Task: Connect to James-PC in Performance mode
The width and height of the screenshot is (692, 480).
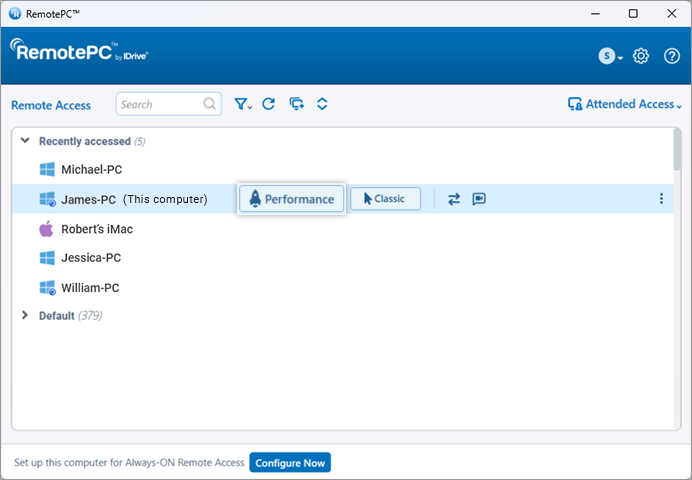Action: (292, 199)
